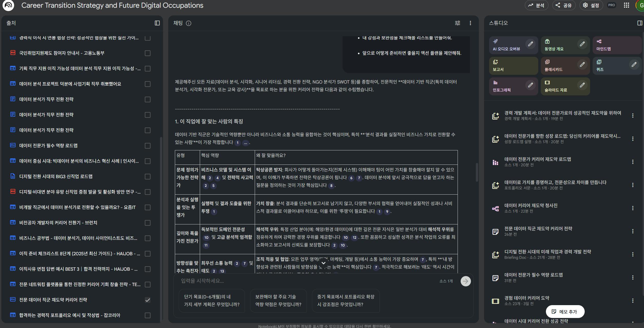Screen dimensions: 644x328
Task: Collapse the 출처 sources panel
Action: click(157, 23)
